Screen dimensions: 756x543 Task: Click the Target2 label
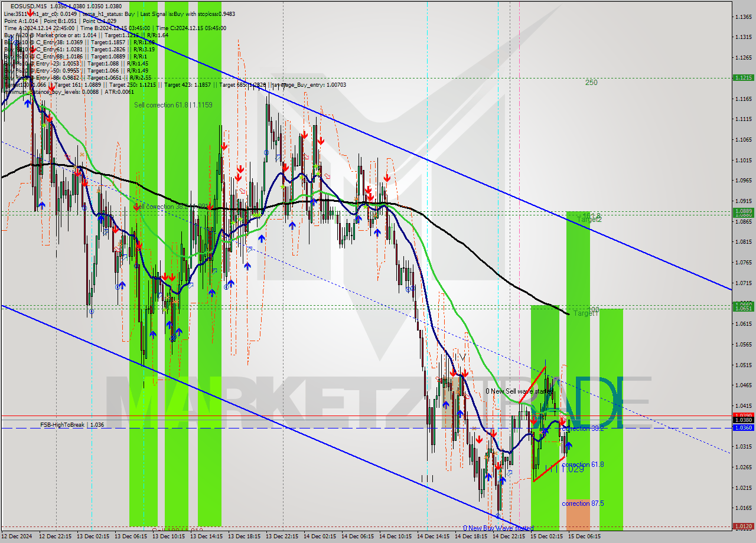[x=589, y=219]
